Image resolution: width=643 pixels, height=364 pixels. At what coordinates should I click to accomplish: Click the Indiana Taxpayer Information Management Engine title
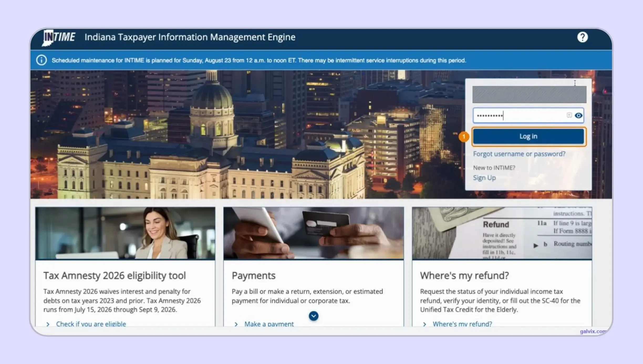pyautogui.click(x=190, y=37)
